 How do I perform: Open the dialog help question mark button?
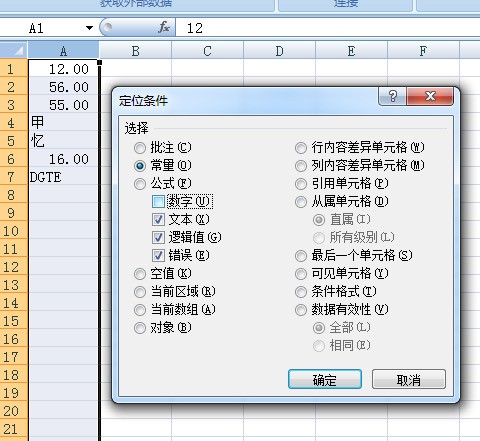393,96
